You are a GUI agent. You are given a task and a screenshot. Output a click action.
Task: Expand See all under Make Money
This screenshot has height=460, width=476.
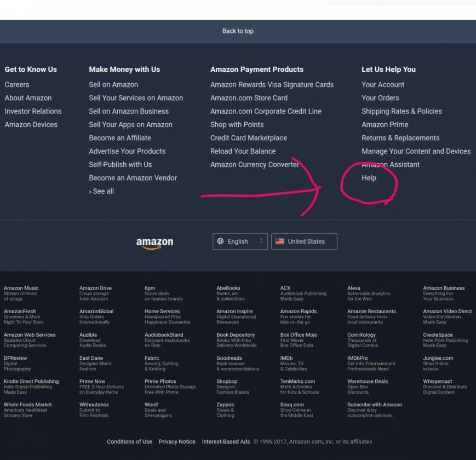coord(101,192)
